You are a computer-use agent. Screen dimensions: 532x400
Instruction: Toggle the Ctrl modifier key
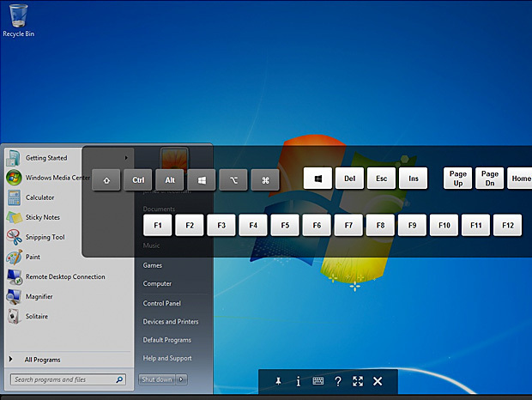click(x=138, y=180)
